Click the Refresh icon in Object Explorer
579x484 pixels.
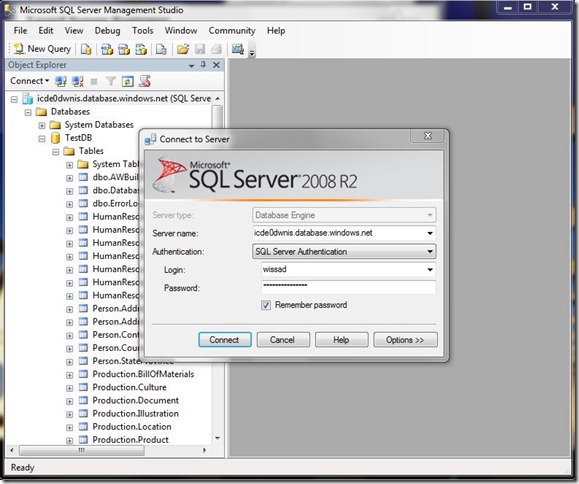click(127, 81)
